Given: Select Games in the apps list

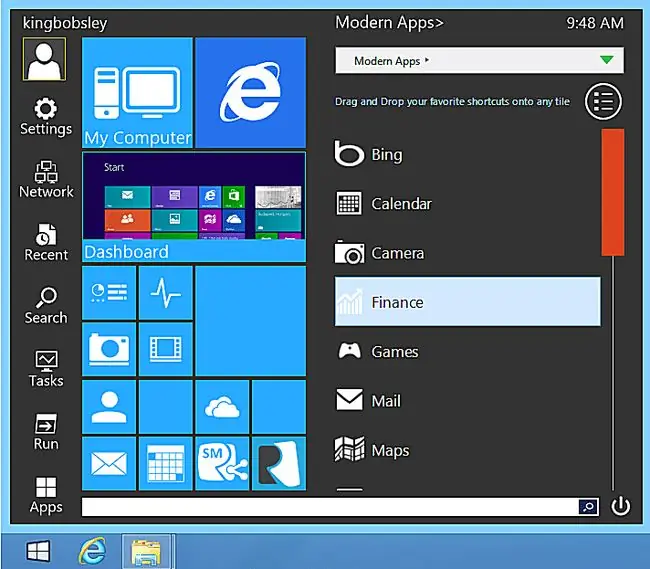Looking at the screenshot, I should 467,351.
